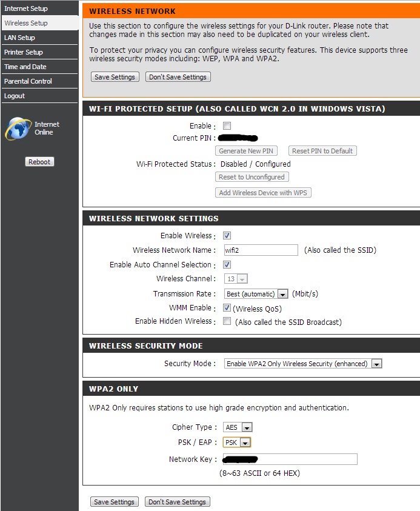Toggle Enable Hidden Wireless checkbox
The width and height of the screenshot is (420, 511).
coord(227,321)
